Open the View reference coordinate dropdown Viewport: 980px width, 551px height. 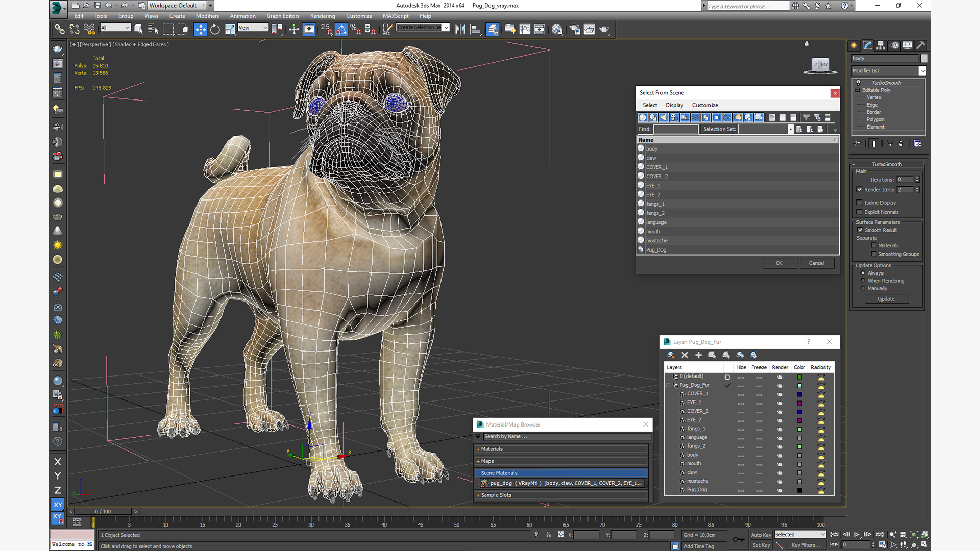(x=253, y=28)
